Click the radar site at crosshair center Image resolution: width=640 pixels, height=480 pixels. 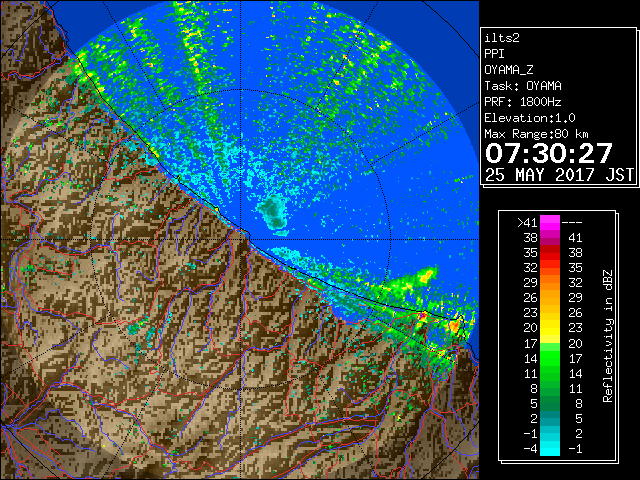241,239
